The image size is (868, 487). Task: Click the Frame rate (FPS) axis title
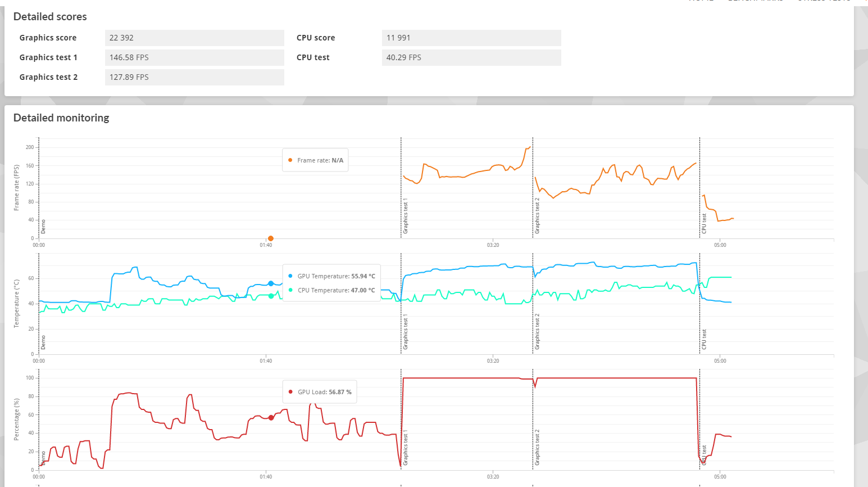coord(16,188)
